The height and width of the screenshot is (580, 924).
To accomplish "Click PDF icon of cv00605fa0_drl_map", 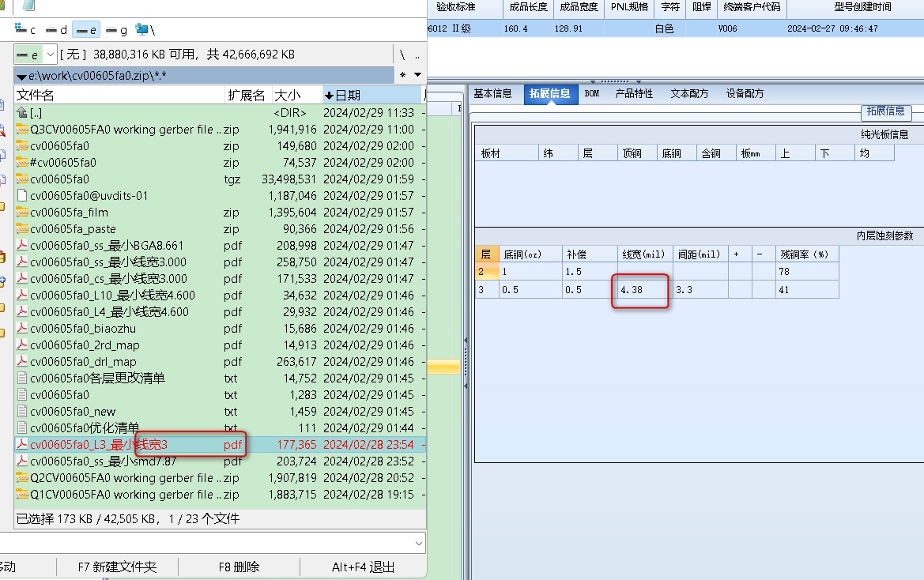I will pyautogui.click(x=22, y=361).
